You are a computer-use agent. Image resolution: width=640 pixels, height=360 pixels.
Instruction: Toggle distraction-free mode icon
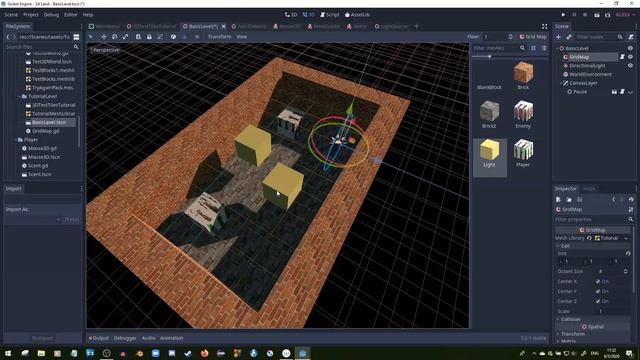pyautogui.click(x=544, y=26)
